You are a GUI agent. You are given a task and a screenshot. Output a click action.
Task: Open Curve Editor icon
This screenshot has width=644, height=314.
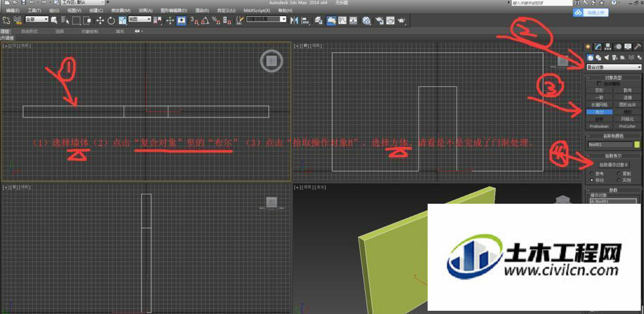[343, 20]
